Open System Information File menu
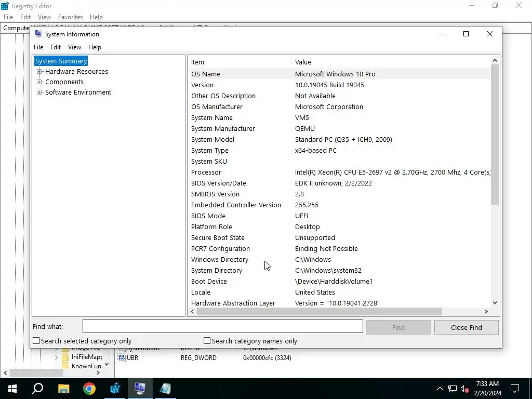Screen dimensions: 532x399 (x=38, y=47)
